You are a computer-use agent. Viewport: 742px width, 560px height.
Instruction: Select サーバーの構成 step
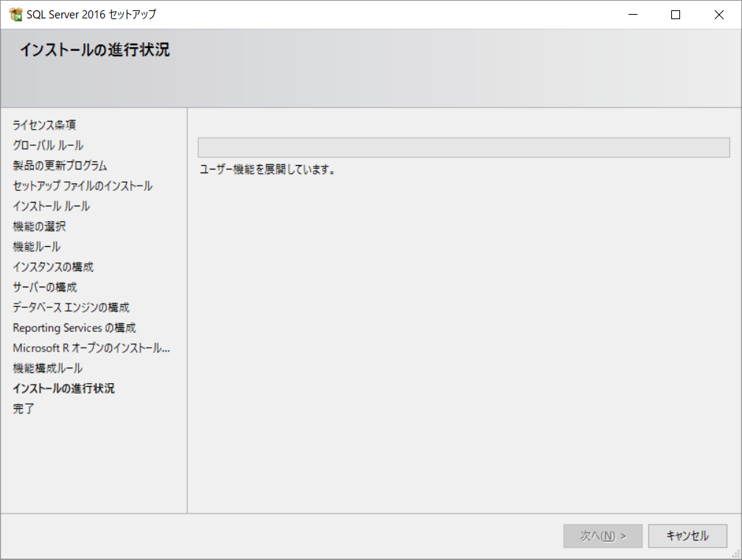pos(44,287)
